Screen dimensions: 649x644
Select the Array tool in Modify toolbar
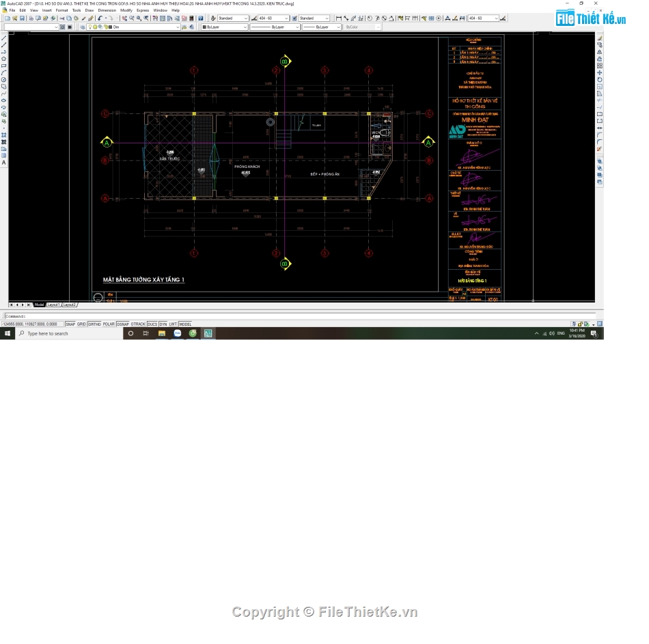[599, 66]
